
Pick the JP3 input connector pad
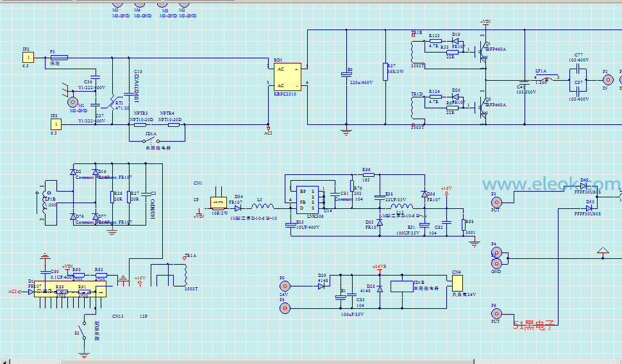pos(56,124)
